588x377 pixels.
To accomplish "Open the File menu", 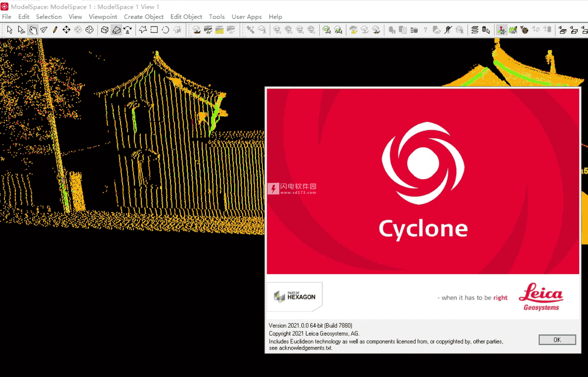I will coord(7,17).
